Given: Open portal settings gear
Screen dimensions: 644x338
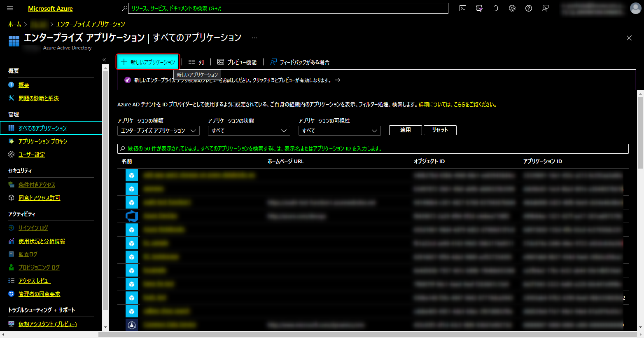Looking at the screenshot, I should (512, 8).
